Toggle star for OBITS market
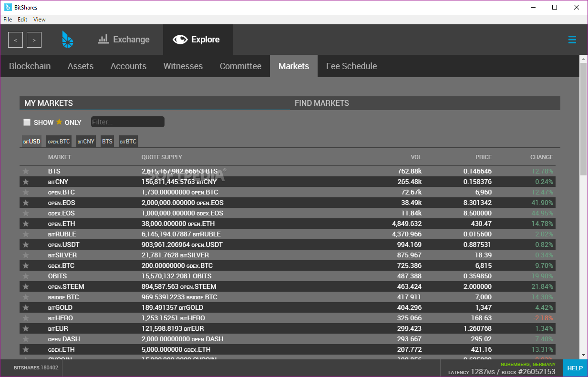This screenshot has height=377, width=588. [x=26, y=276]
